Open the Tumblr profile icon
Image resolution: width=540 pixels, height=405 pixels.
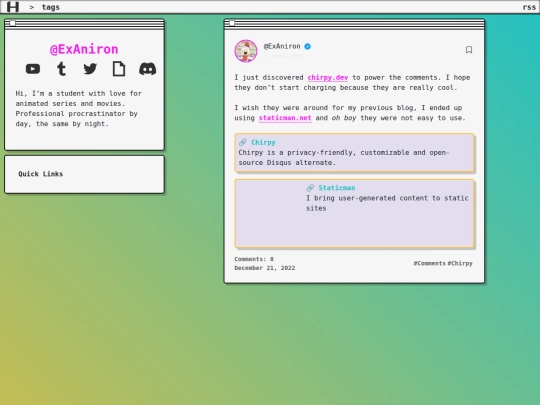tap(61, 69)
